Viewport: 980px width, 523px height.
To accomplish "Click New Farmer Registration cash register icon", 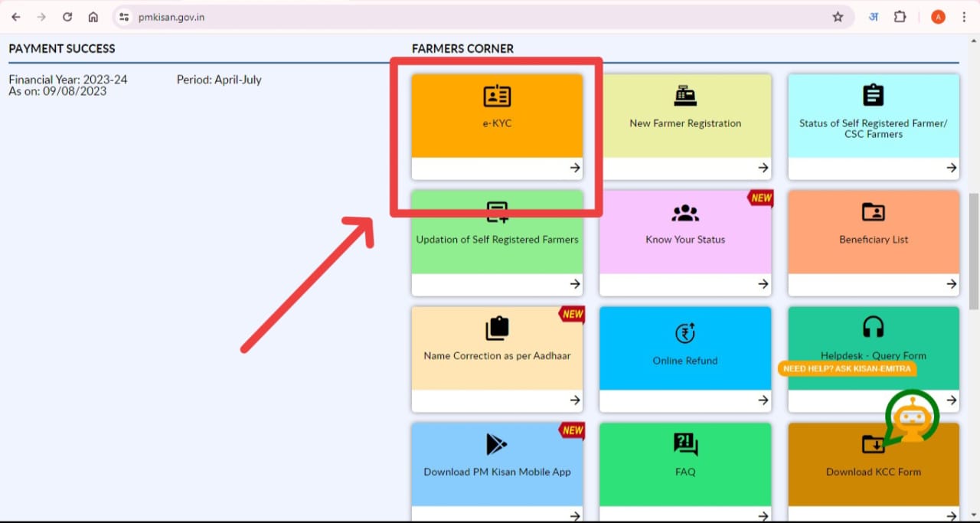I will click(685, 96).
